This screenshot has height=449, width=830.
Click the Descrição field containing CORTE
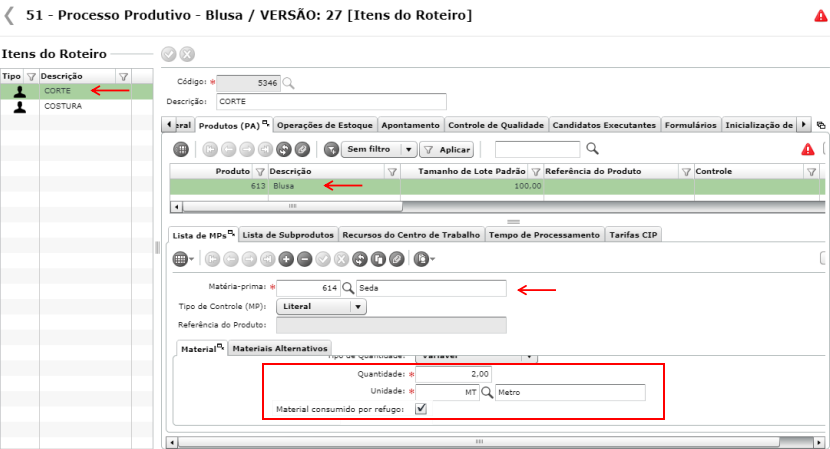331,102
